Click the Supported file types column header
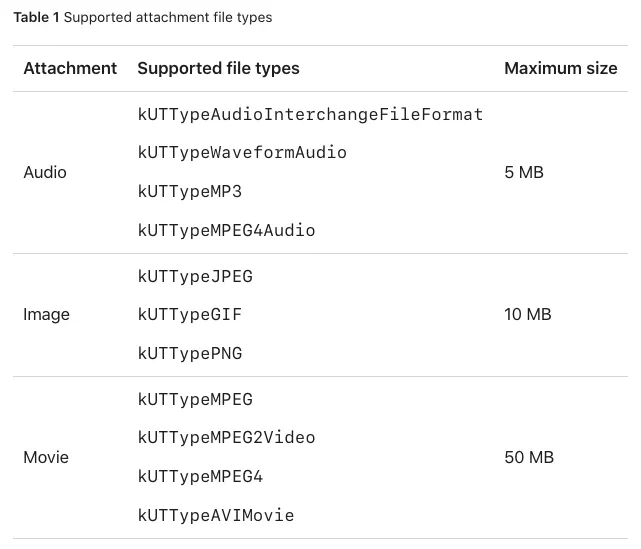 pyautogui.click(x=218, y=69)
